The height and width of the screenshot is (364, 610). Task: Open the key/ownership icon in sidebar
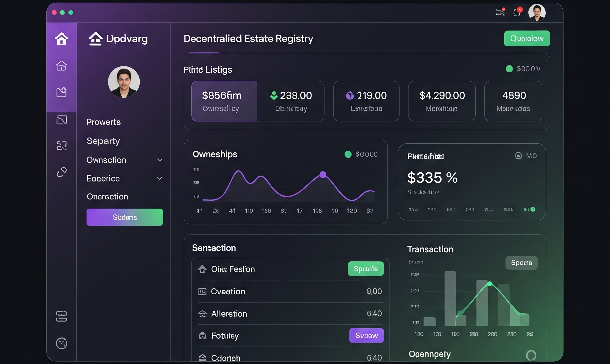(x=61, y=146)
